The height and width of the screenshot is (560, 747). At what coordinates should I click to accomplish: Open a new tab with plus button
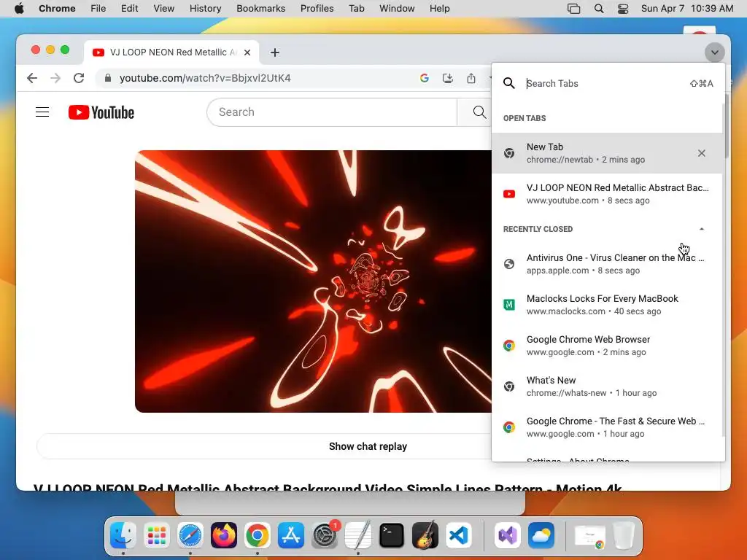tap(274, 52)
